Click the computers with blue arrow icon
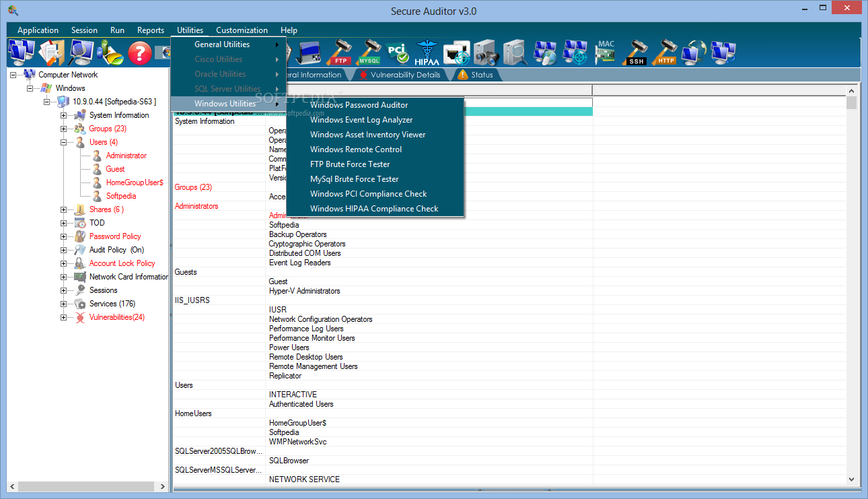This screenshot has height=499, width=868. click(x=724, y=53)
